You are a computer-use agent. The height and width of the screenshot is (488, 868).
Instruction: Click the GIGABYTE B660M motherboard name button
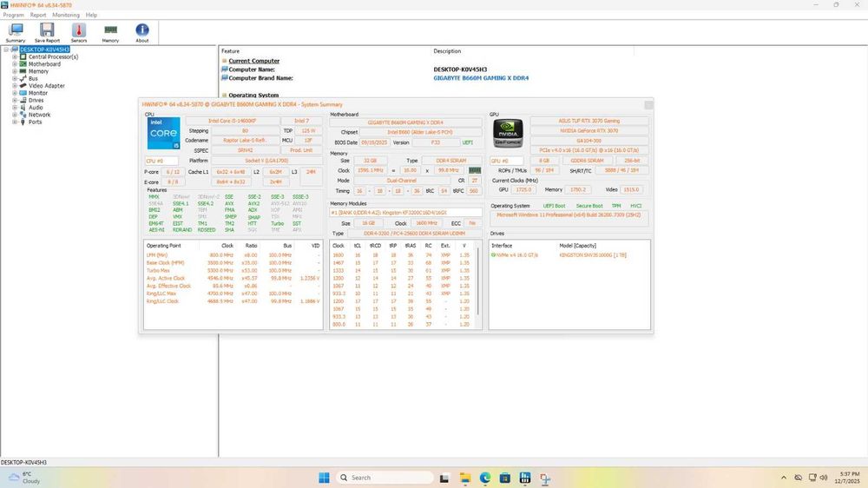[405, 122]
